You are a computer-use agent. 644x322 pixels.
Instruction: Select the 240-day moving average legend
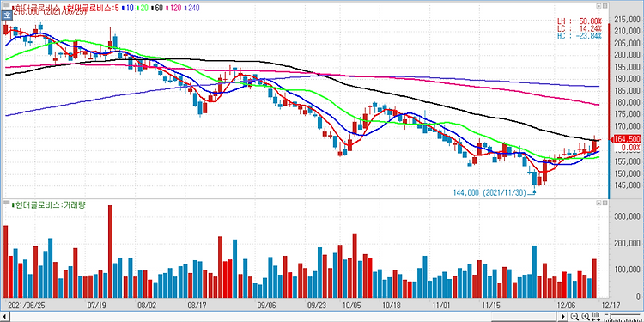(192, 8)
